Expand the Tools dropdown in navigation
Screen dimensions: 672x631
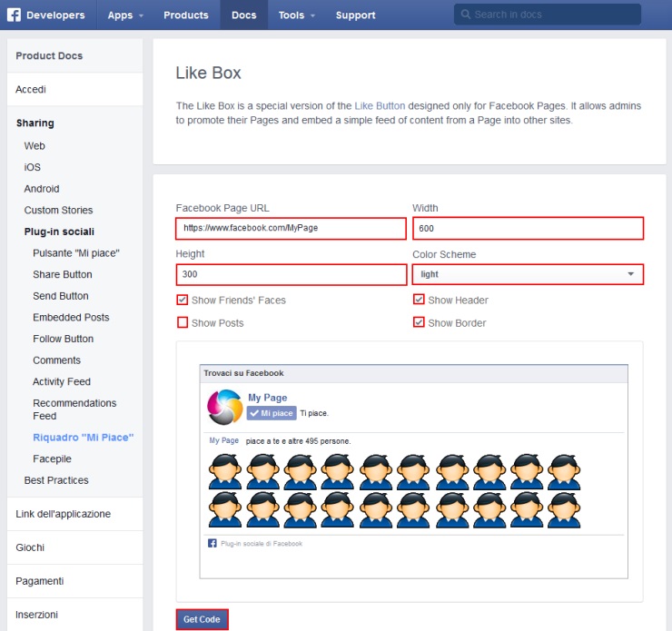click(297, 15)
